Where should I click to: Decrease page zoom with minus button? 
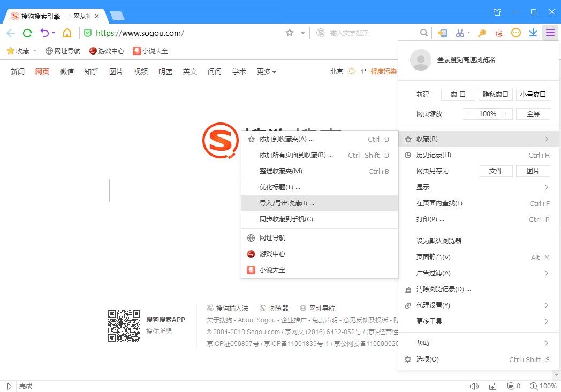470,114
